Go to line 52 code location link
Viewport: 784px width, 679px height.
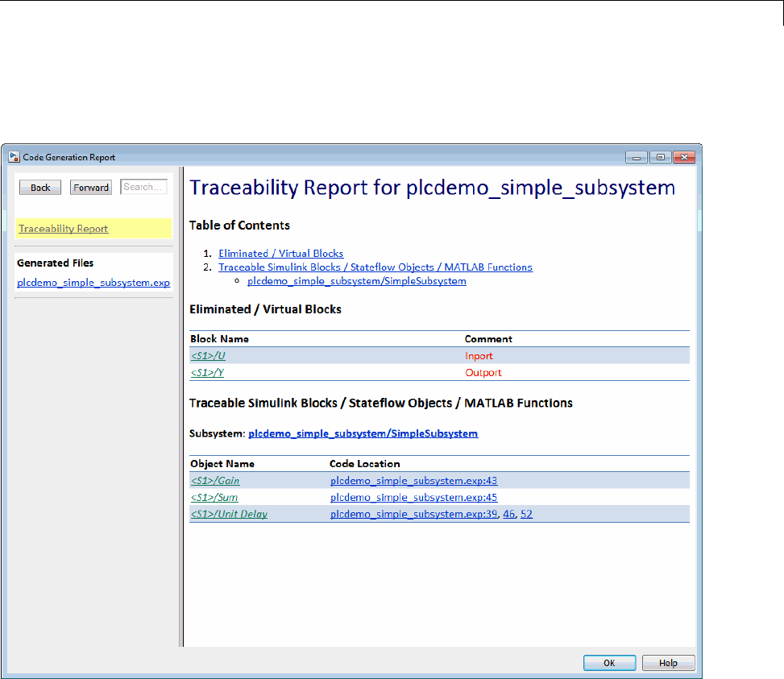[526, 514]
